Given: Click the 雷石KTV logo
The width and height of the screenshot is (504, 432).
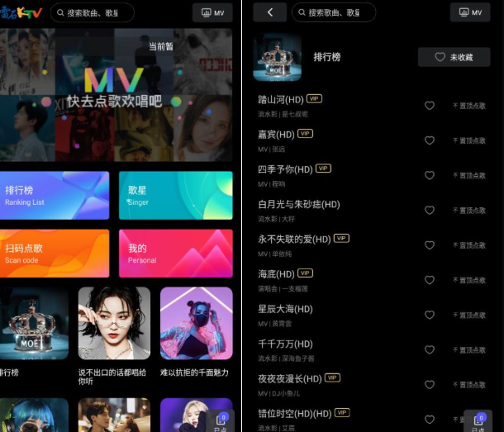Looking at the screenshot, I should pos(21,12).
